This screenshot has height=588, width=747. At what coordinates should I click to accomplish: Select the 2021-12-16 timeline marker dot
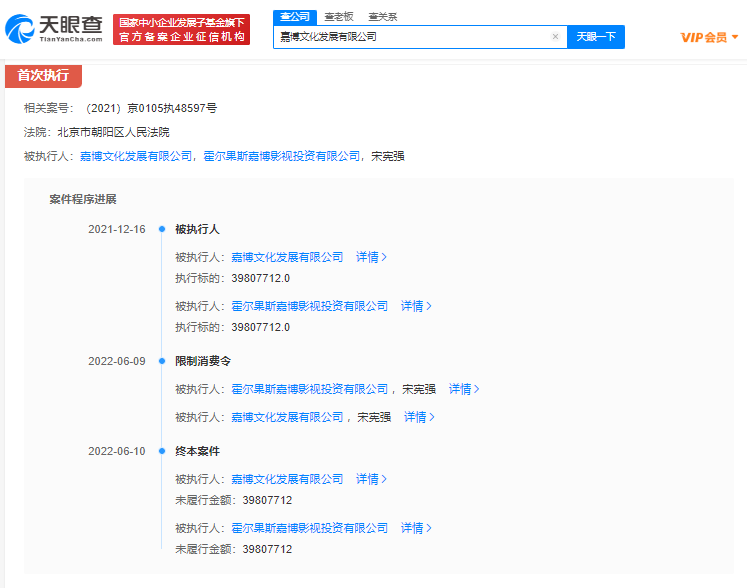(x=162, y=229)
